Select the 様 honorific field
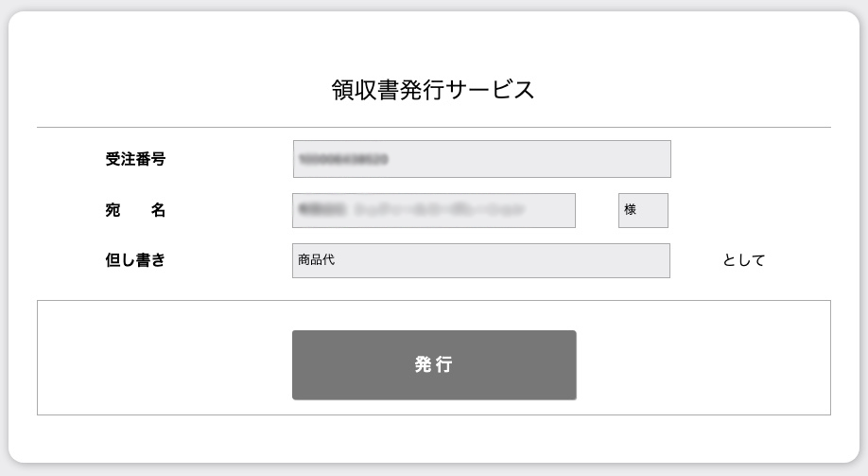Screen dimensions: 868x476 643,210
